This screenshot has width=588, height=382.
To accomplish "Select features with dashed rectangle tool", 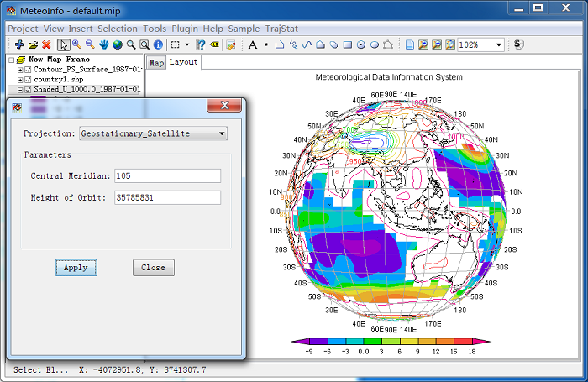I will (x=175, y=45).
